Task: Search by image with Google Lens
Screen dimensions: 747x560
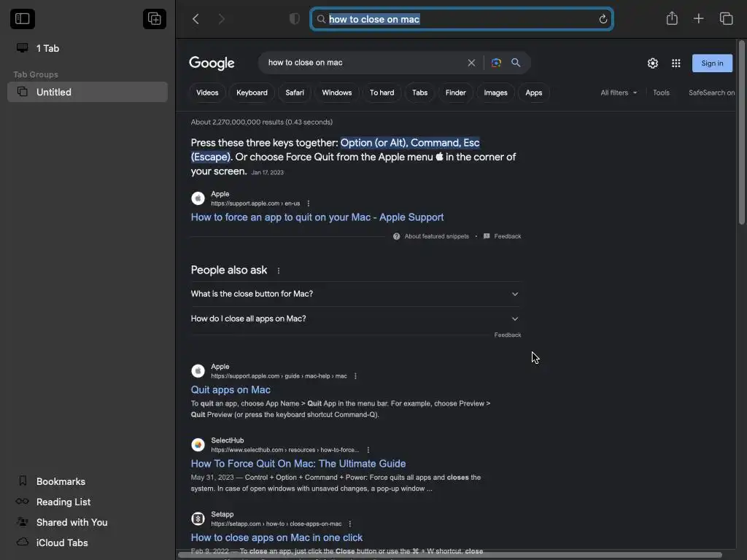Action: click(496, 63)
